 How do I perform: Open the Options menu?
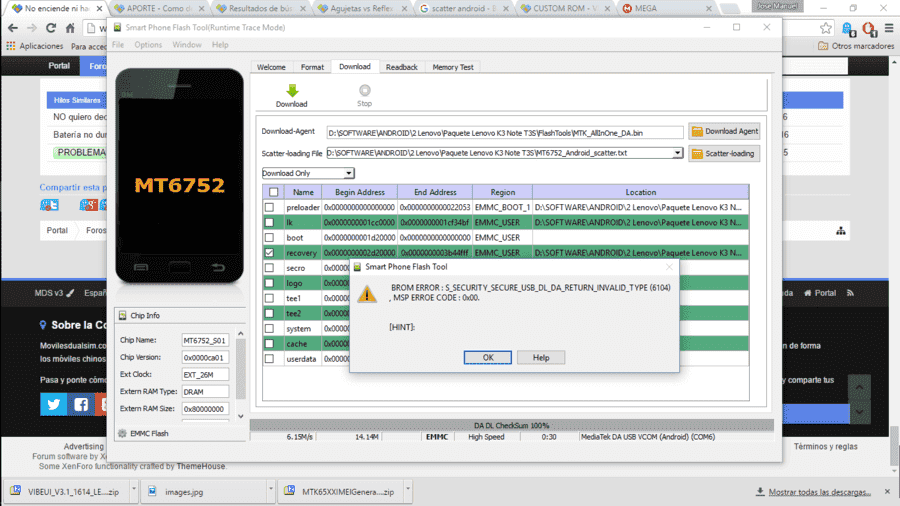(148, 45)
